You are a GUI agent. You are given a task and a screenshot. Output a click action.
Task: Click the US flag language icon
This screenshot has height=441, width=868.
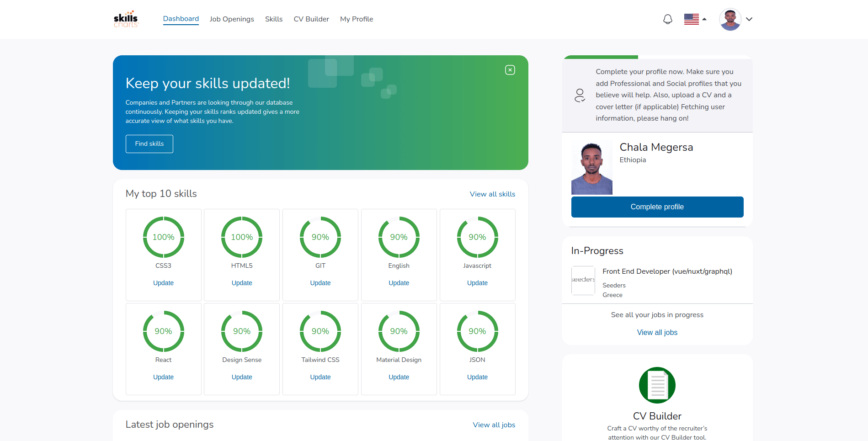[691, 19]
